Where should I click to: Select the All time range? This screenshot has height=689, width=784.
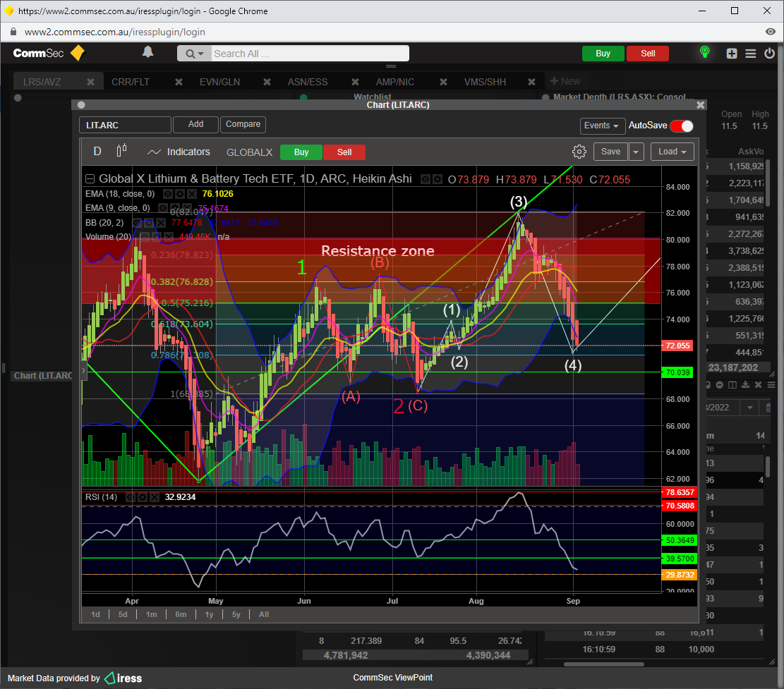[x=264, y=614]
